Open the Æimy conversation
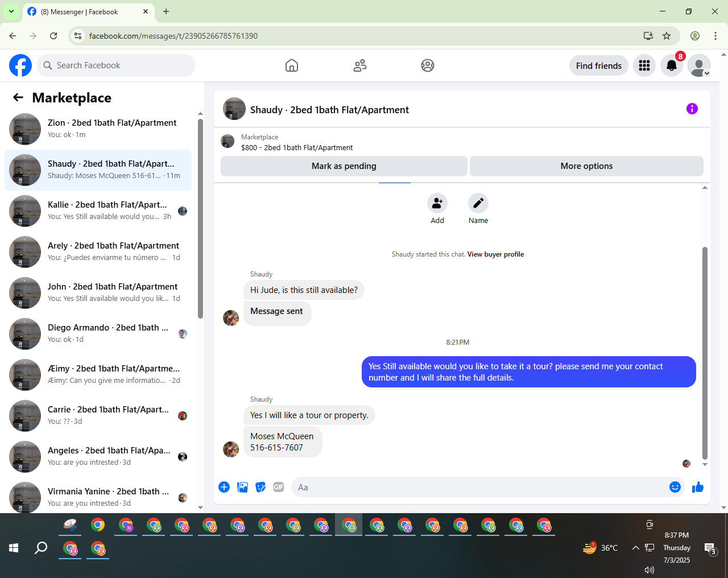The image size is (728, 578). pos(98,375)
